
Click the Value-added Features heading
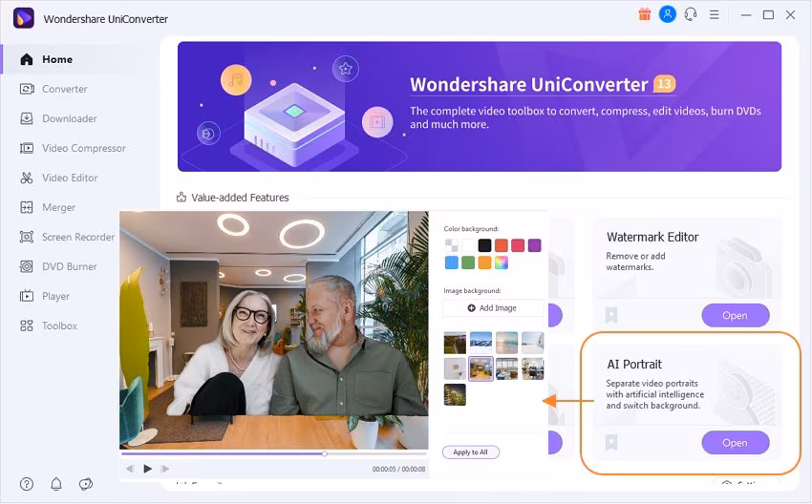click(x=240, y=198)
